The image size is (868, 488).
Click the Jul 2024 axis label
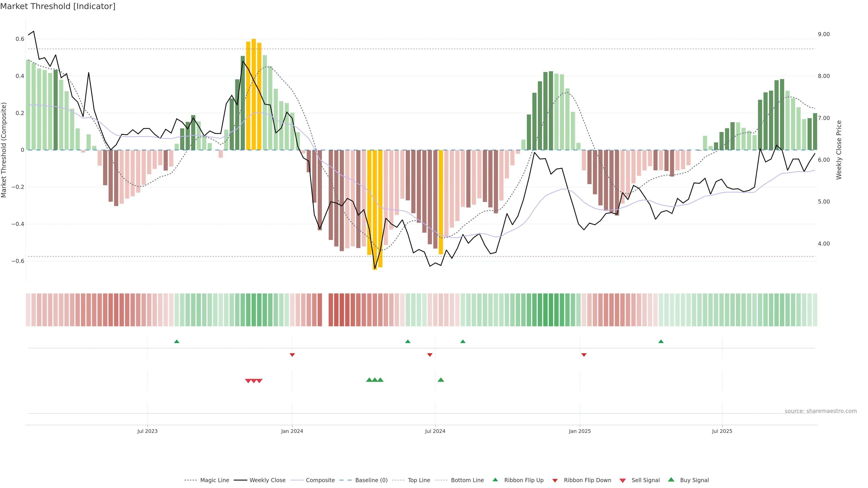(435, 431)
